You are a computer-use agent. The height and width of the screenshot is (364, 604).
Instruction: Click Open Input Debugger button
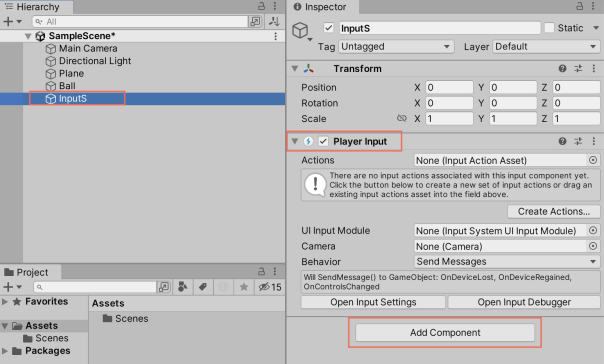click(524, 302)
